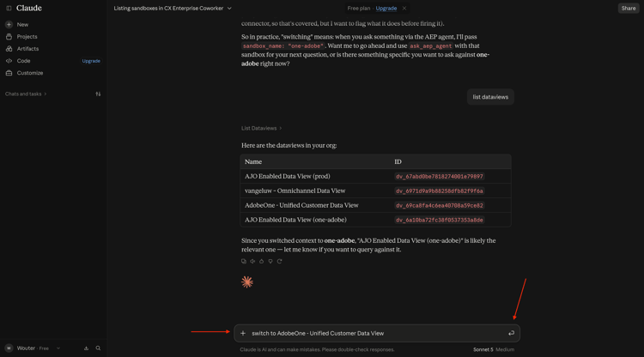This screenshot has width=644, height=357.
Task: Click ID dv_69ca8fa4c6ea40708a59ce82
Action: point(440,206)
